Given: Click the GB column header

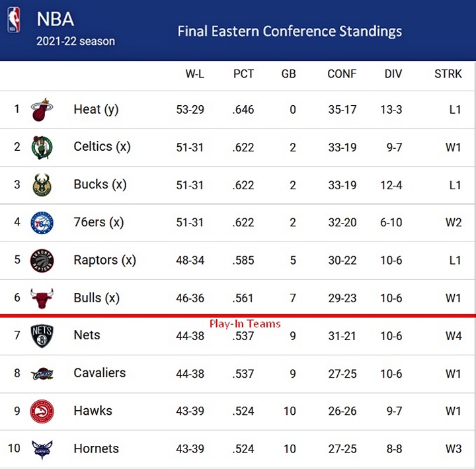Looking at the screenshot, I should (x=288, y=74).
